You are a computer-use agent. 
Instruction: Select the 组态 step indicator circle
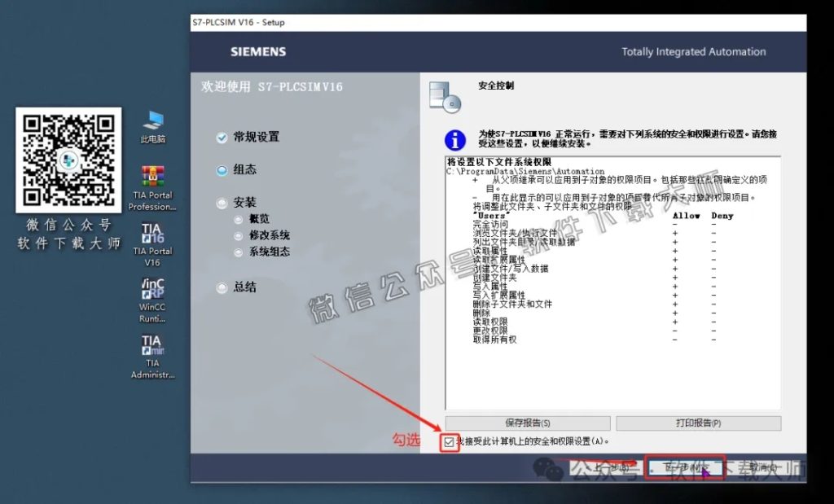click(222, 170)
